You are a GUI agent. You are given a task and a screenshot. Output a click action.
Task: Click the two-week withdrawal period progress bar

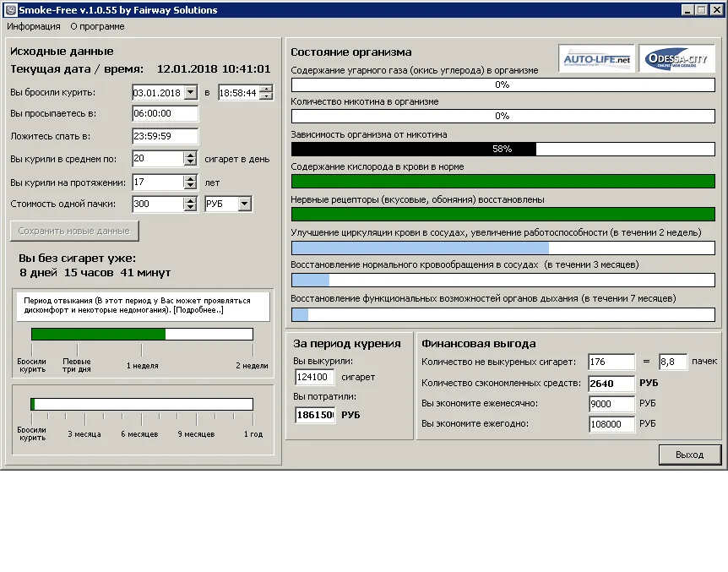click(x=142, y=334)
